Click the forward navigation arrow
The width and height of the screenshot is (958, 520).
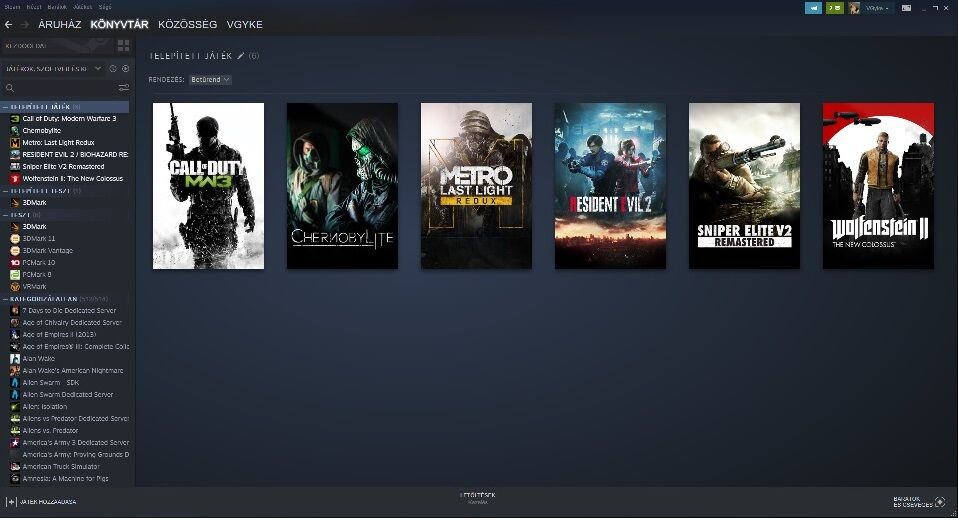point(24,24)
